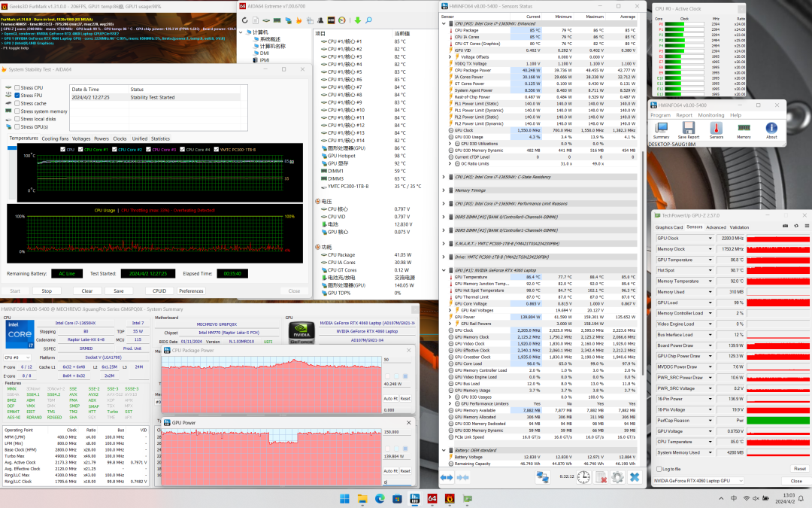812x508 pixels.
Task: Click Stop button in System Stability Test
Action: point(47,291)
